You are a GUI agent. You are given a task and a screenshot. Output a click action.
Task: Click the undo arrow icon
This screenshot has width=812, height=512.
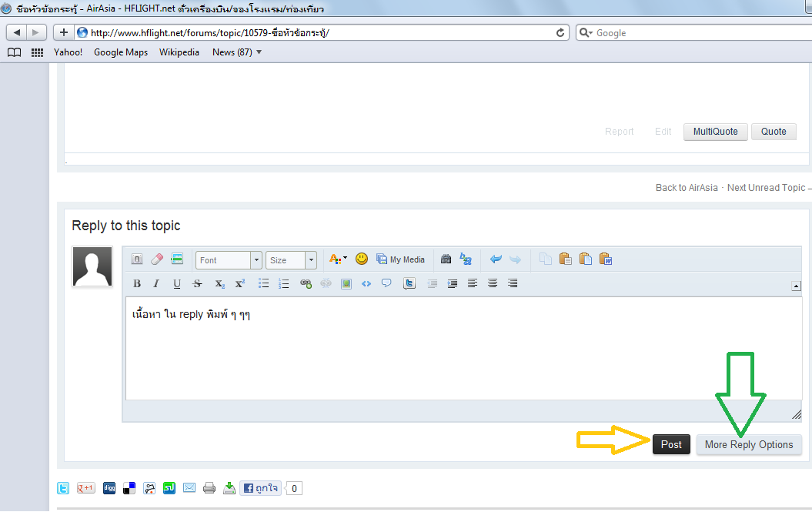click(x=496, y=259)
